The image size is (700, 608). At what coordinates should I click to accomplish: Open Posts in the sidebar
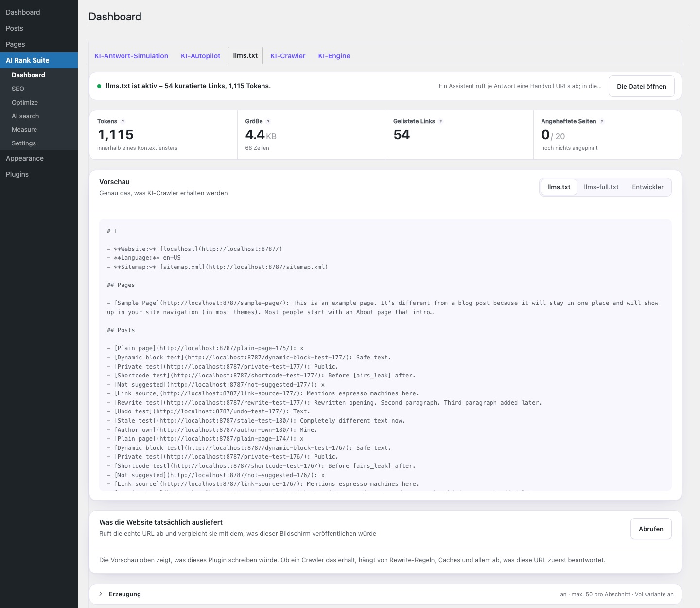coord(39,28)
